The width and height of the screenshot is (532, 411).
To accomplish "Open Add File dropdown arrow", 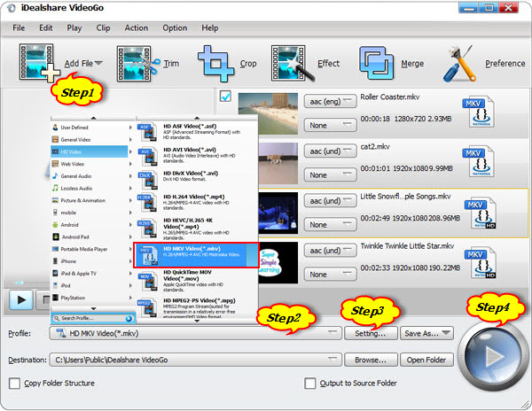I will 98,63.
